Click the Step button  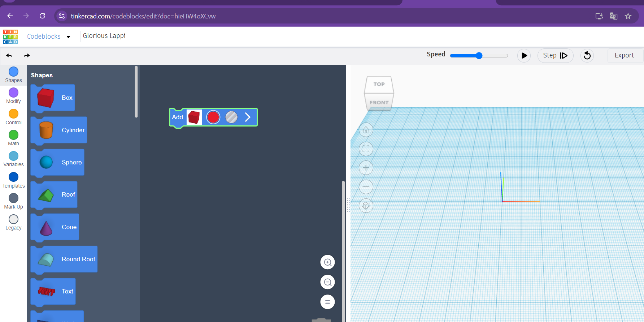[x=555, y=55]
